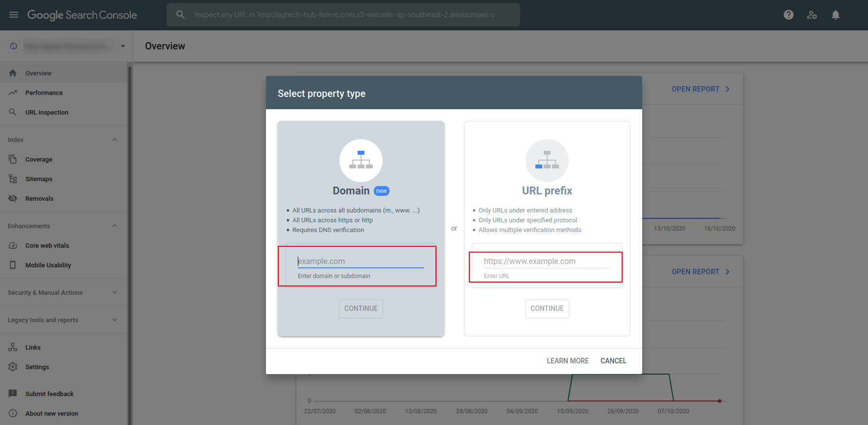Cancel the Select property type dialog

point(613,361)
